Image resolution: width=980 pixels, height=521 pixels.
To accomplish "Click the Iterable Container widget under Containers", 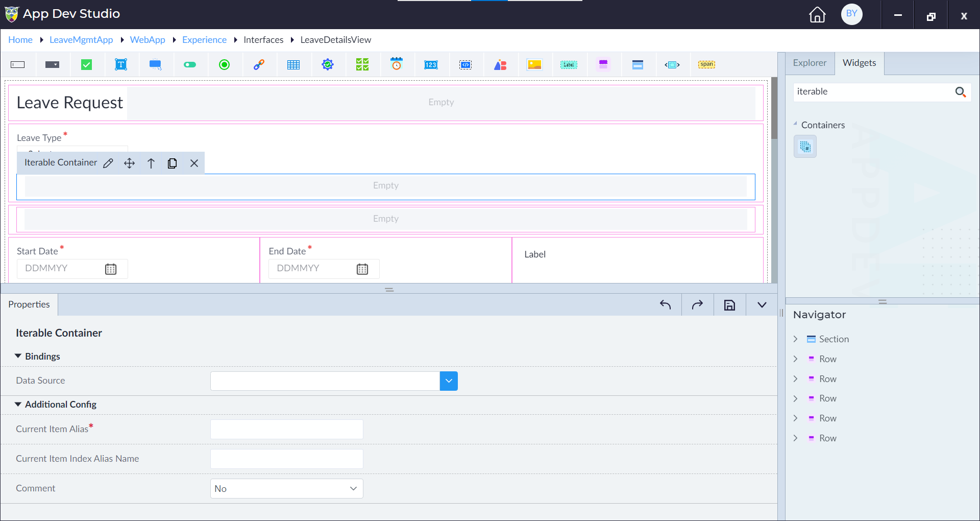I will coord(805,147).
